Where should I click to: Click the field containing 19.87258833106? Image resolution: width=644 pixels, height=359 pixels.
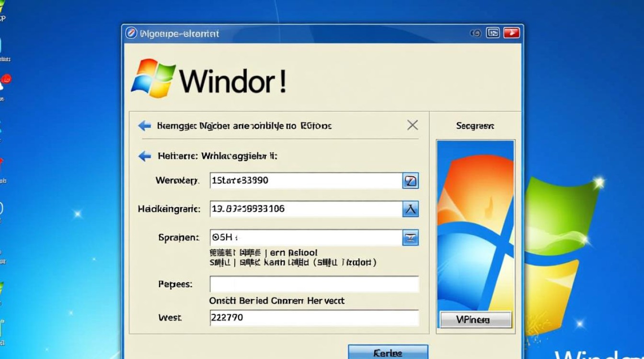click(x=305, y=209)
